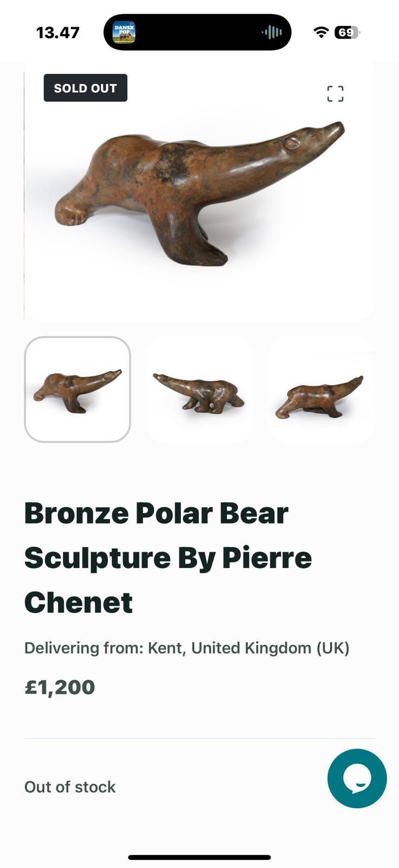Tap the divider line below the price
The height and width of the screenshot is (868, 399).
point(200,738)
